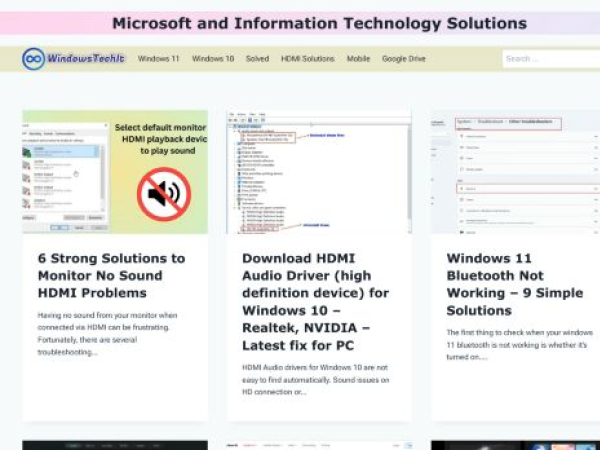Screen dimensions: 600x450
Task: Open the dark thumbnail below the monitor sound card
Action: point(115,445)
